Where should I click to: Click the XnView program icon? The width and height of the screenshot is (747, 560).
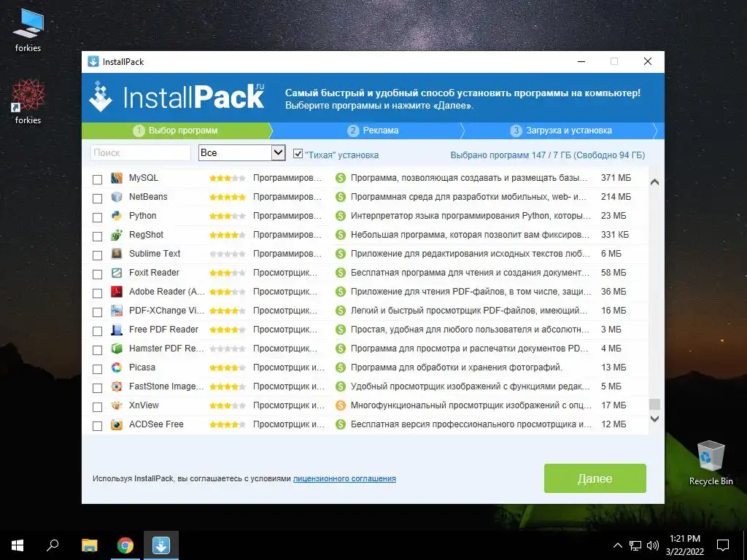tap(117, 405)
